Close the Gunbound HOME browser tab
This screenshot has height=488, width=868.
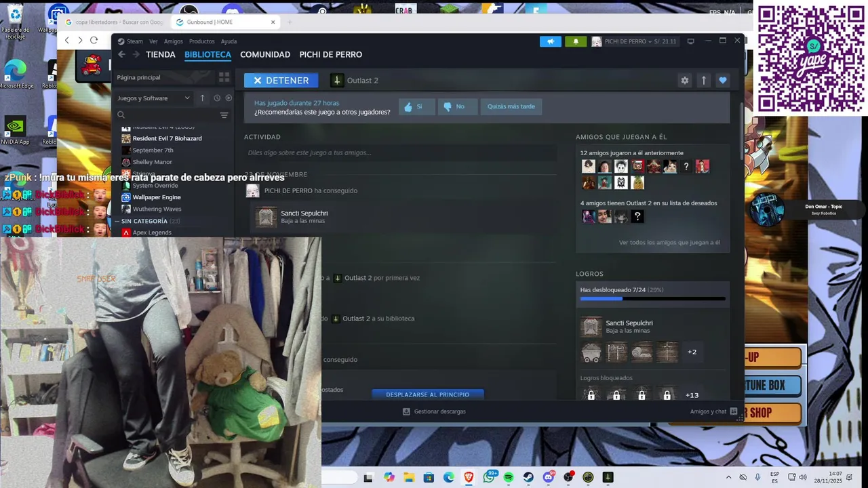click(273, 22)
